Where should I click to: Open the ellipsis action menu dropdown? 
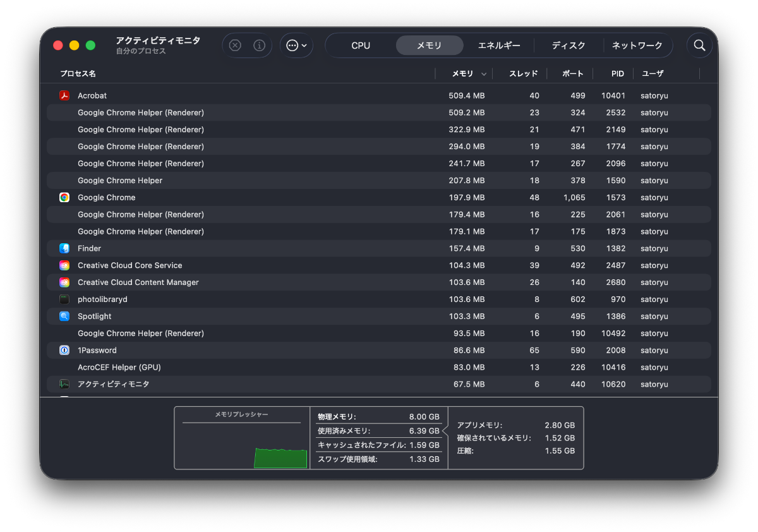pos(296,45)
